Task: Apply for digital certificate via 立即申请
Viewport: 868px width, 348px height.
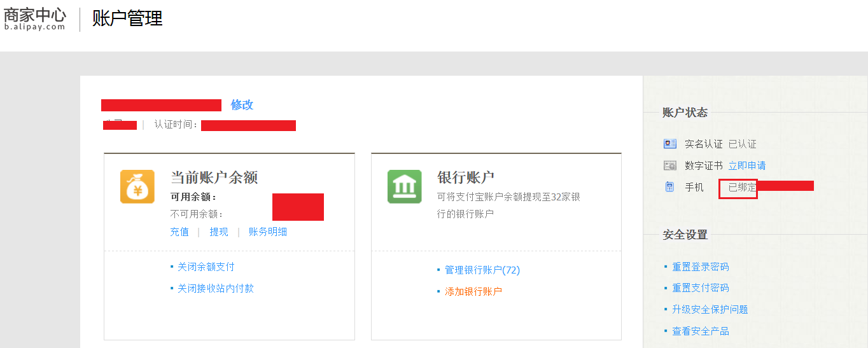Action: coord(747,165)
